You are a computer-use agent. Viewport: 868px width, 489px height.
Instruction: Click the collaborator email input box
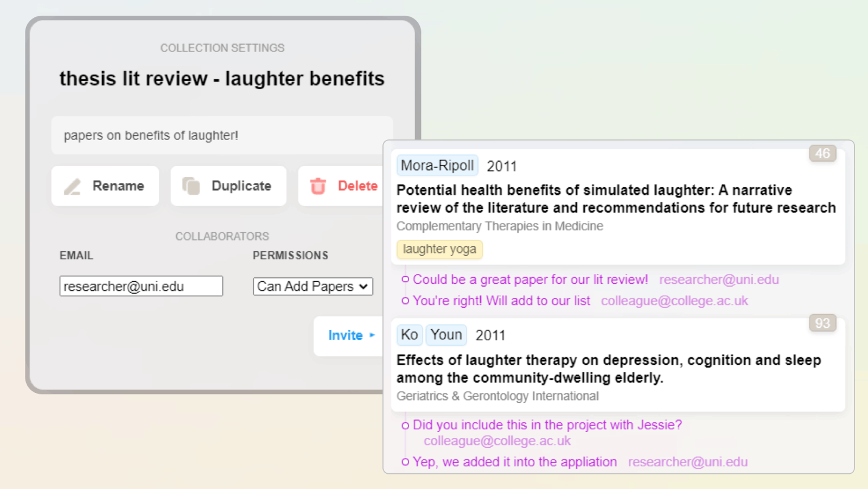141,286
